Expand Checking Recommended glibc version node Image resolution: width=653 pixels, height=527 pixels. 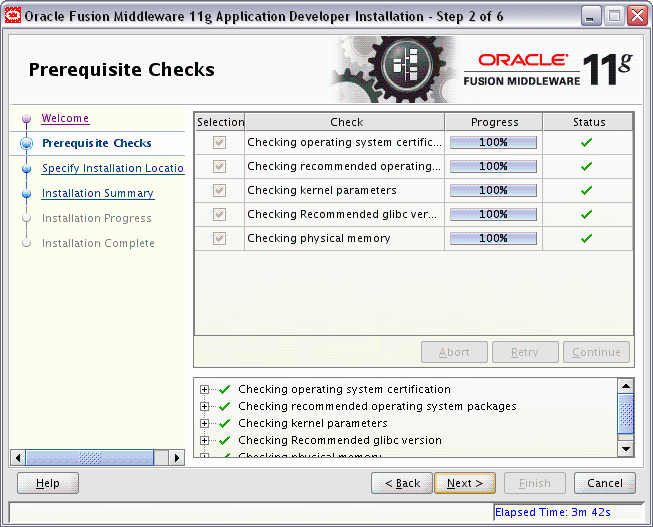[x=204, y=440]
